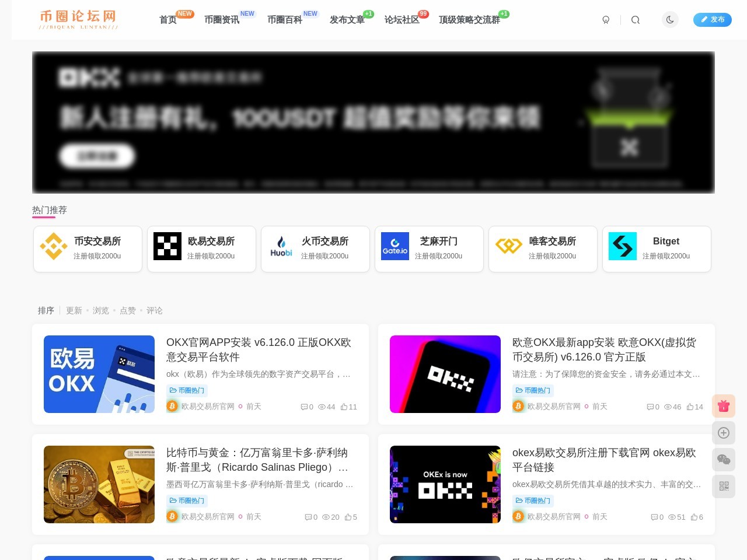Click like icon showing 11
Image resolution: width=747 pixels, height=560 pixels.
coord(344,407)
